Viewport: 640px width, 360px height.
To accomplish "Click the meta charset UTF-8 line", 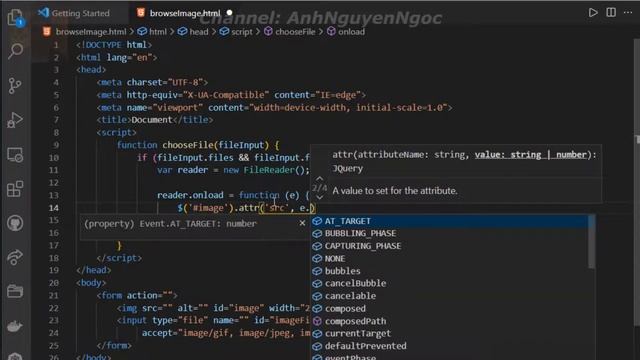I will (x=152, y=82).
